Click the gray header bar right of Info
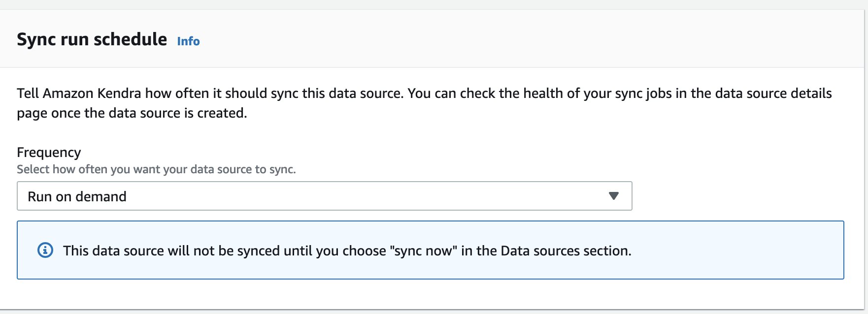The height and width of the screenshot is (314, 868). coord(532,39)
